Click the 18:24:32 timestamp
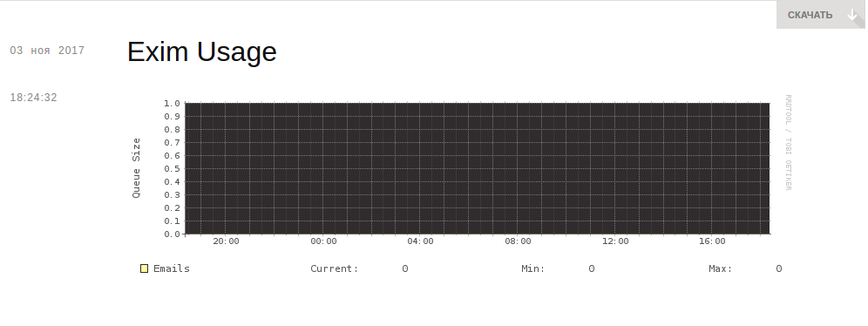The width and height of the screenshot is (868, 326). click(34, 98)
